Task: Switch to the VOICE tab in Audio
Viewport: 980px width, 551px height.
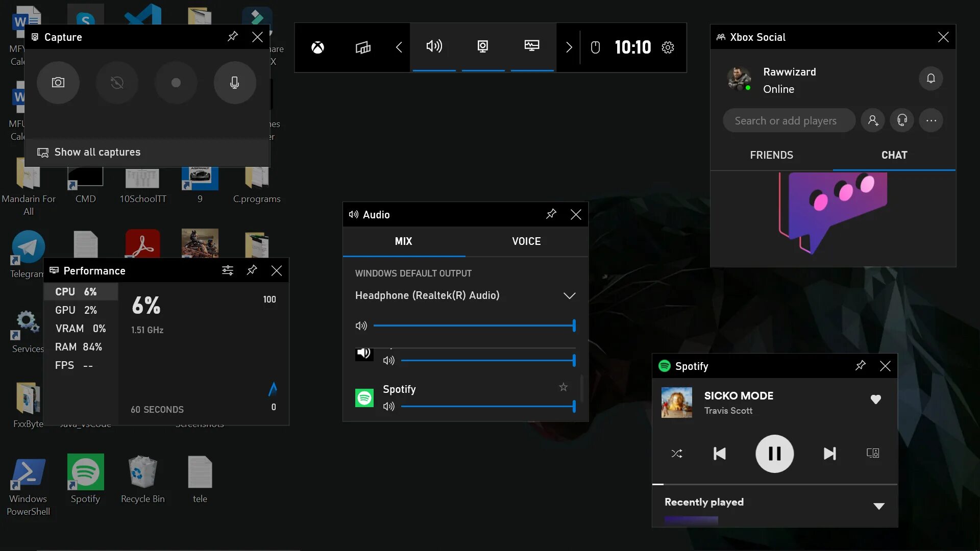Action: click(526, 241)
